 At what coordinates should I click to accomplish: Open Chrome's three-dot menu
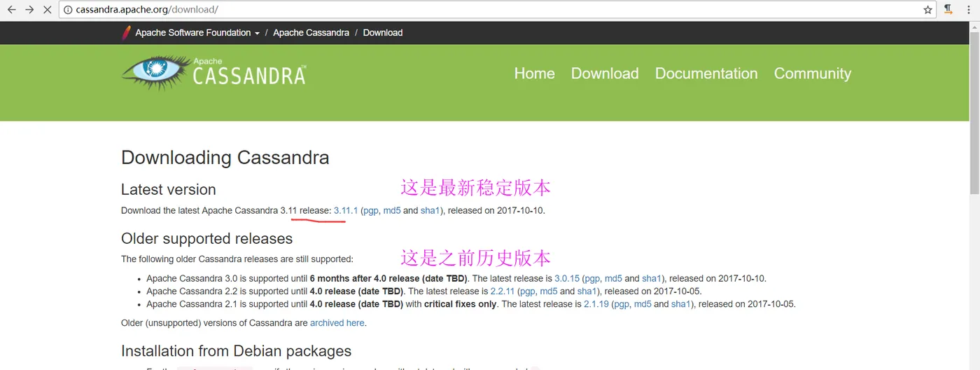click(969, 10)
